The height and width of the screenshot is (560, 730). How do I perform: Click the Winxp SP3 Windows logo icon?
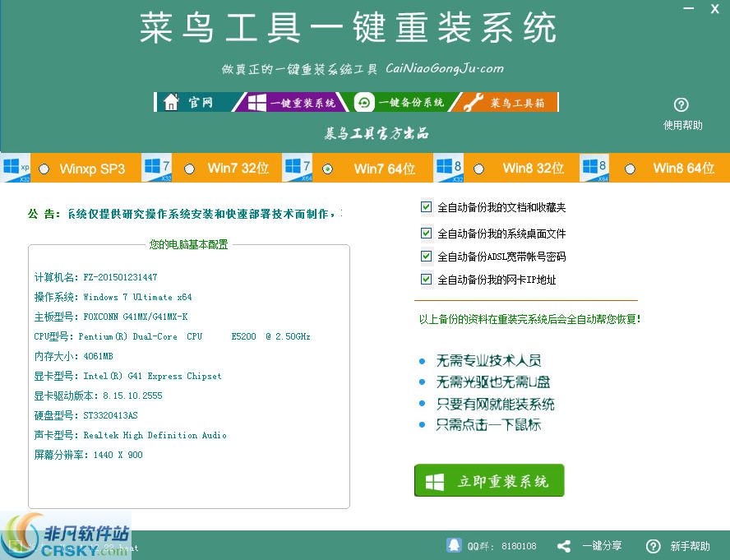tap(16, 167)
